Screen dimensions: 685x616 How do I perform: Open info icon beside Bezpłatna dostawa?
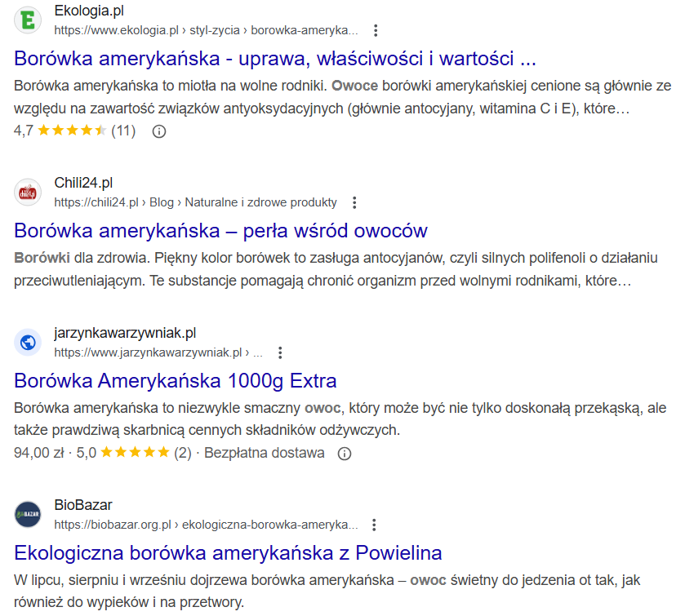[345, 453]
